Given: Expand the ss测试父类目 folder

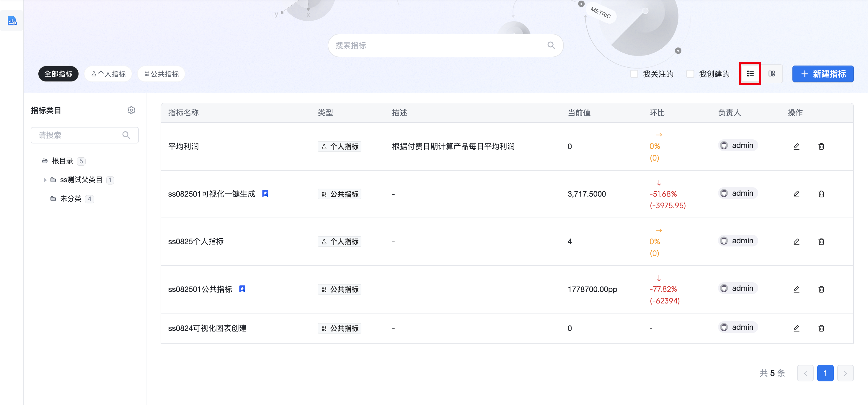Looking at the screenshot, I should (45, 180).
